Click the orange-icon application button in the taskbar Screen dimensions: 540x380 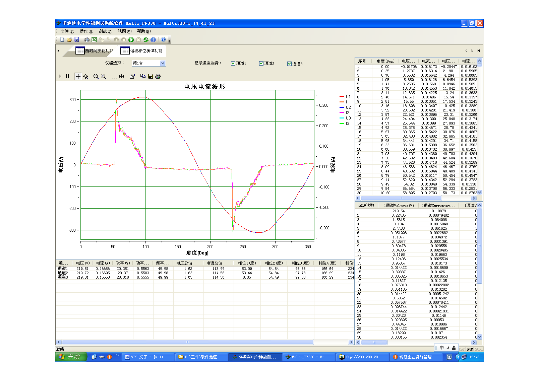click(x=416, y=357)
